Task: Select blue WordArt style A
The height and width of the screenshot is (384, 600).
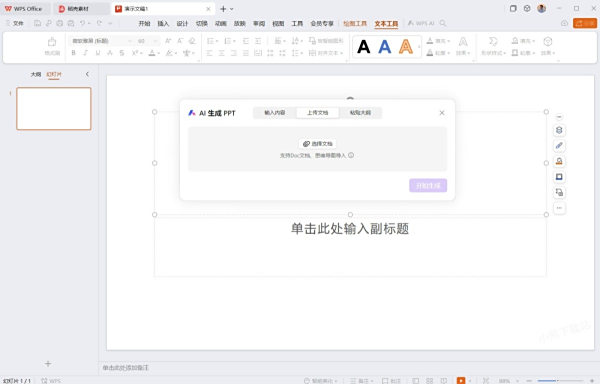Action: [x=385, y=47]
